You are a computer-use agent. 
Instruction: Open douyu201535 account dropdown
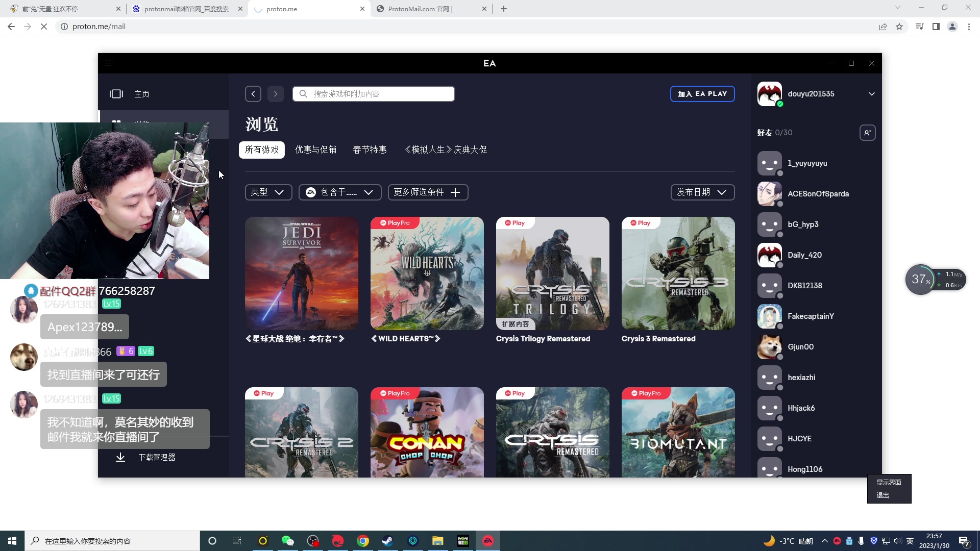click(x=872, y=94)
